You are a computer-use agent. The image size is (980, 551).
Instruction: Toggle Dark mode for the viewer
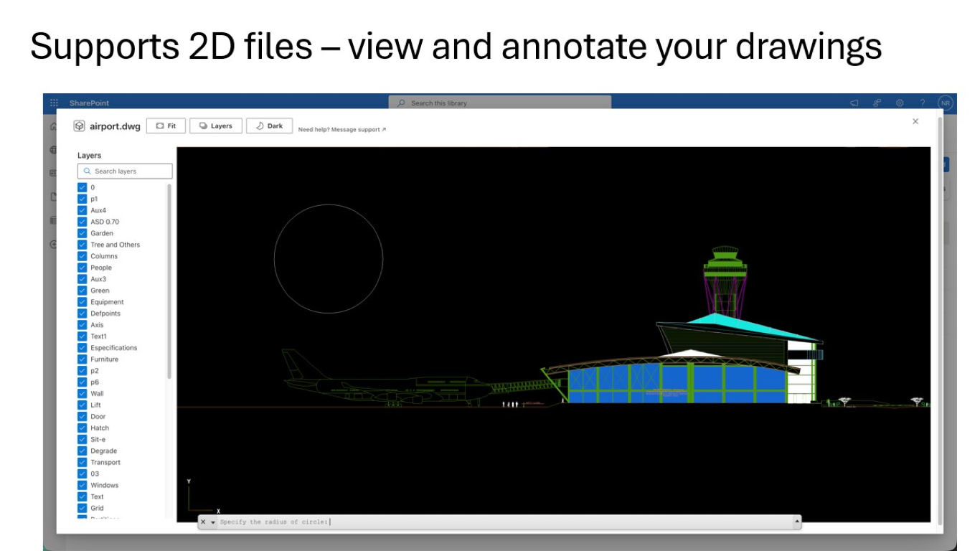[269, 126]
